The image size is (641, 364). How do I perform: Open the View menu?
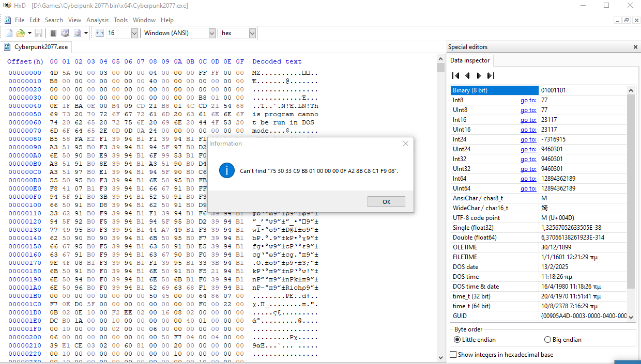pyautogui.click(x=74, y=20)
